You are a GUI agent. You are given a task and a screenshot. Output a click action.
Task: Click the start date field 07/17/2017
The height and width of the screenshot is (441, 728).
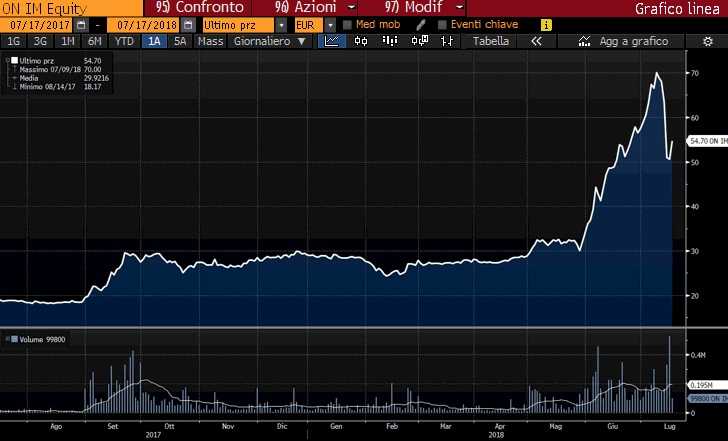[x=37, y=25]
